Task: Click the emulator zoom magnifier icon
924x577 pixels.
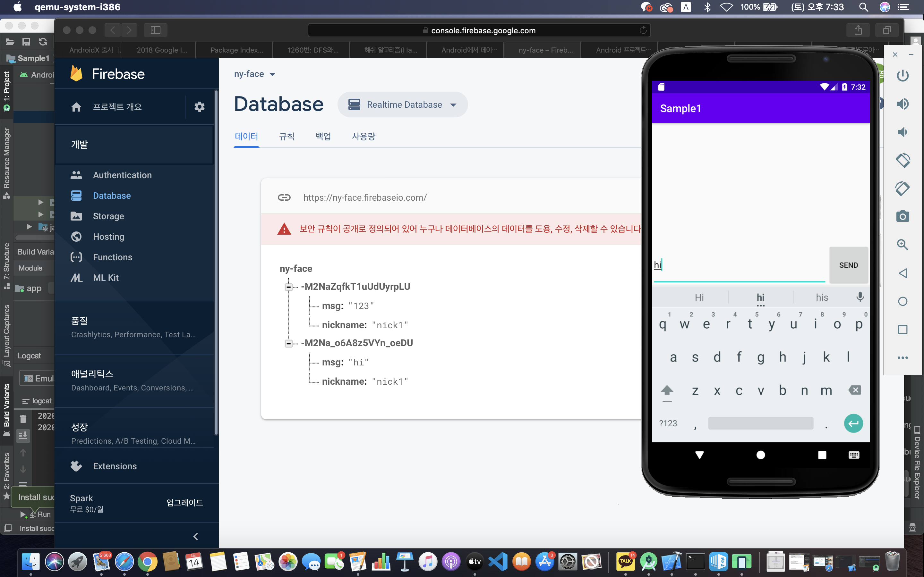Action: pos(902,245)
